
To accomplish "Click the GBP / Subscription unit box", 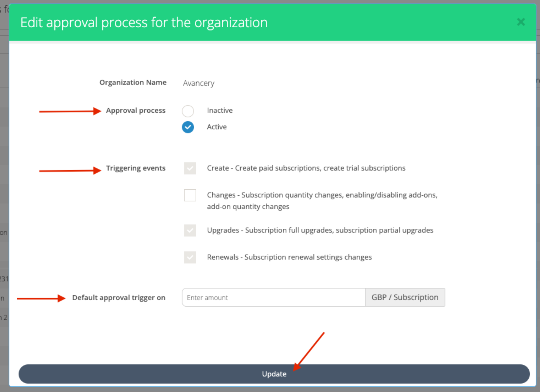I will pos(405,297).
